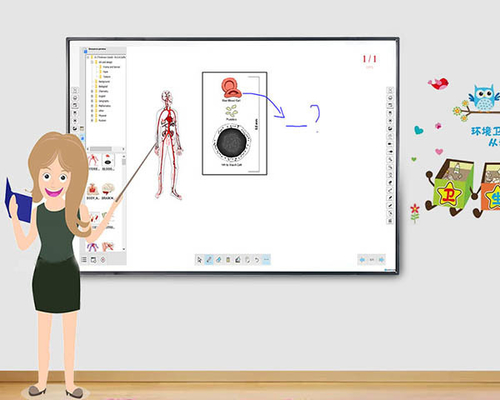Select the highlighted pen tool in bottom toolbar
This screenshot has width=500, height=400.
click(209, 260)
